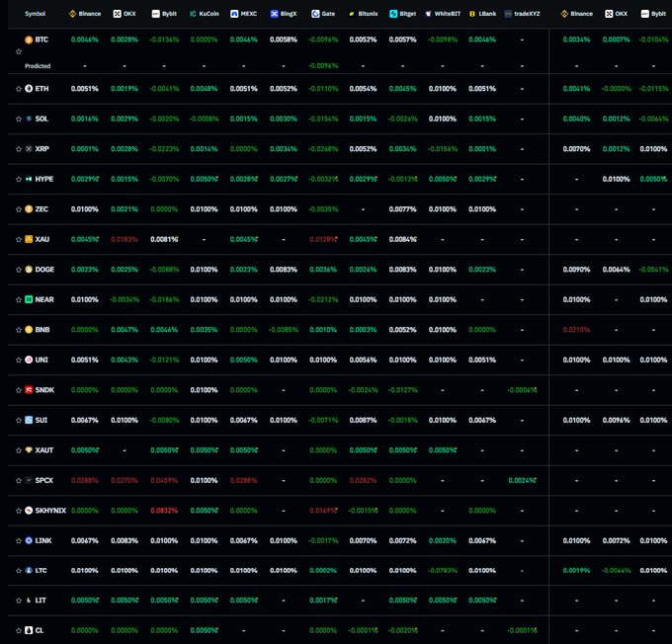Viewport: 672px width, 644px height.
Task: Click SKHYNIX Gate rate 0.0169%
Action: click(x=323, y=511)
